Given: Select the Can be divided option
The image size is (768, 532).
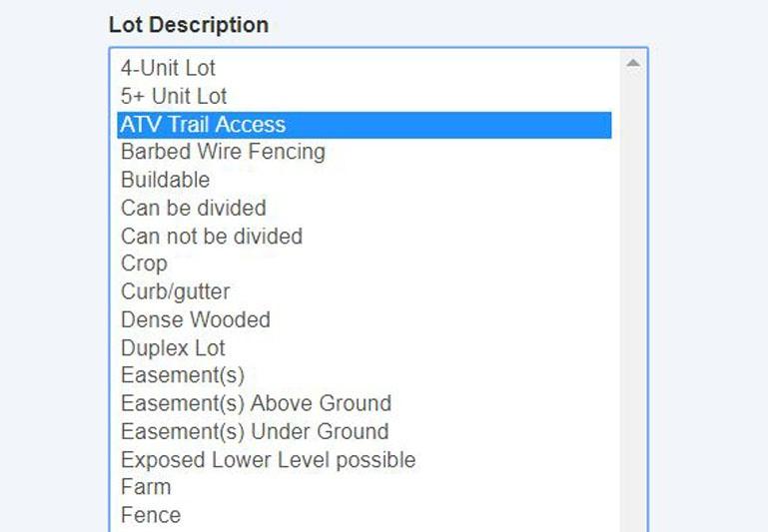Looking at the screenshot, I should point(193,209).
